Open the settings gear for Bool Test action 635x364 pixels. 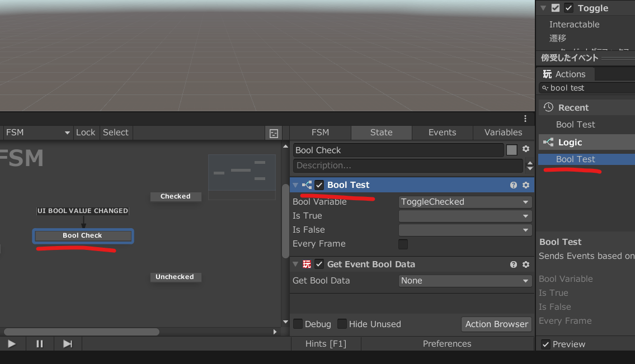pos(526,185)
